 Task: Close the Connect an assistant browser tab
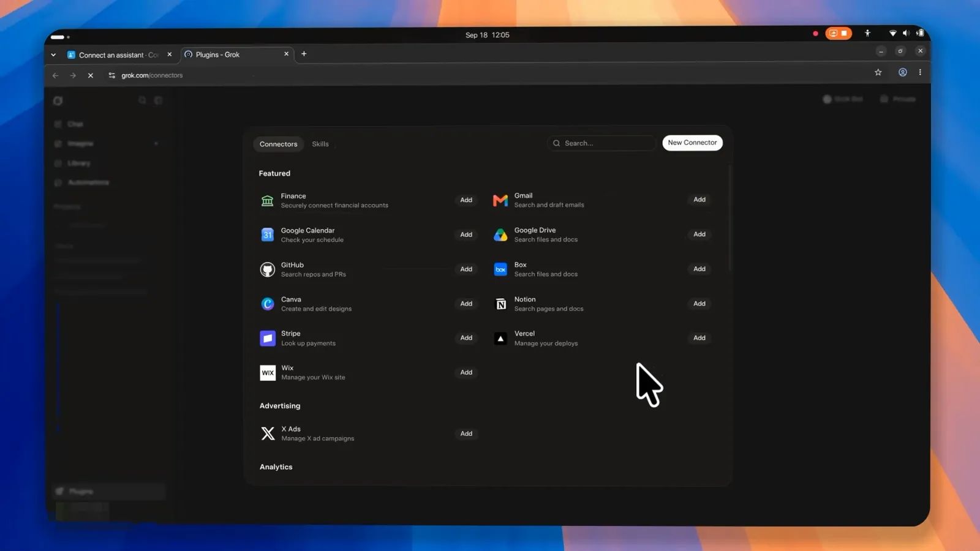(170, 54)
